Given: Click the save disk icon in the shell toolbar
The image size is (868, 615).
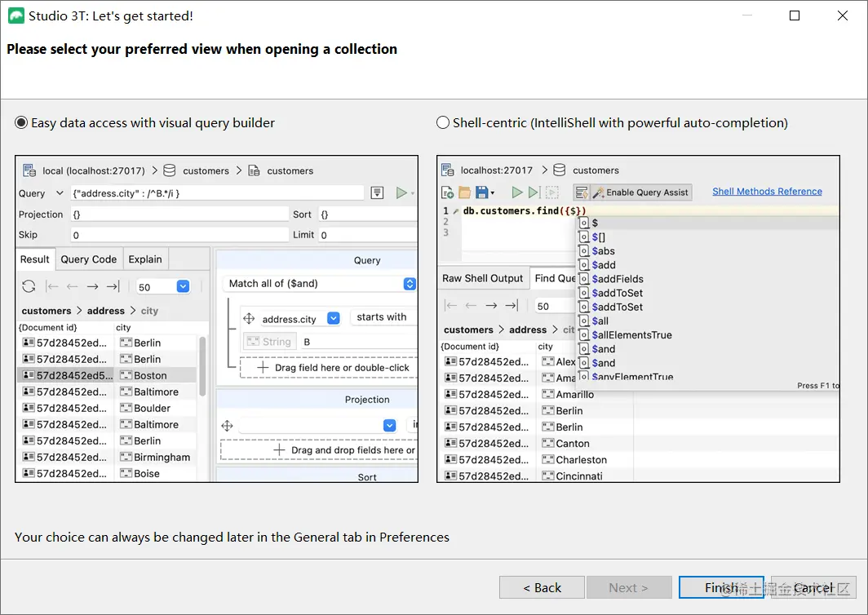Looking at the screenshot, I should tap(481, 192).
